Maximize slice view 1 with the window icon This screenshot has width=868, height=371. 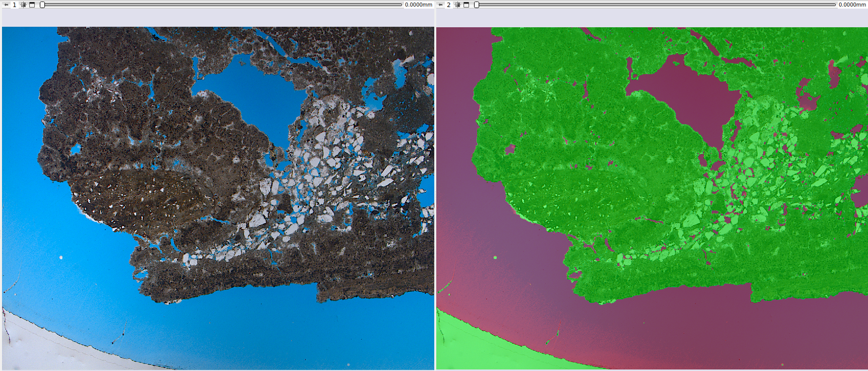32,5
